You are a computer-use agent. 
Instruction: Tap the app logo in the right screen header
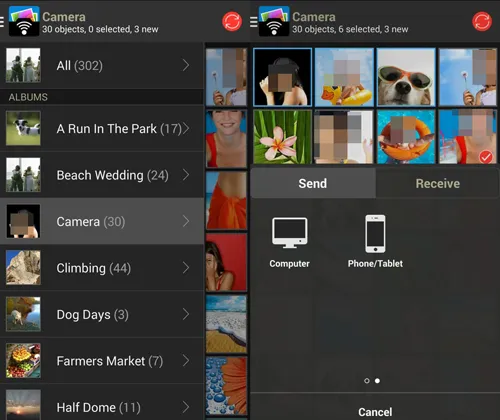pos(274,21)
